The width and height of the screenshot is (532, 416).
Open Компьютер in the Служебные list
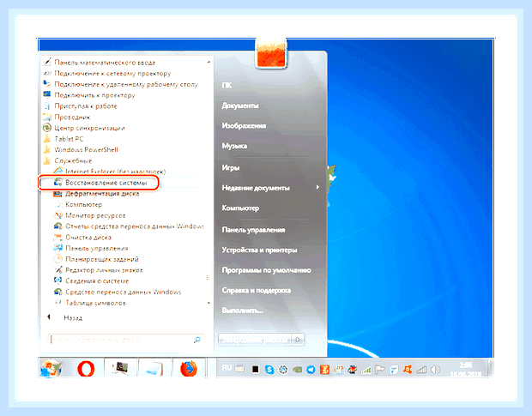(x=78, y=205)
